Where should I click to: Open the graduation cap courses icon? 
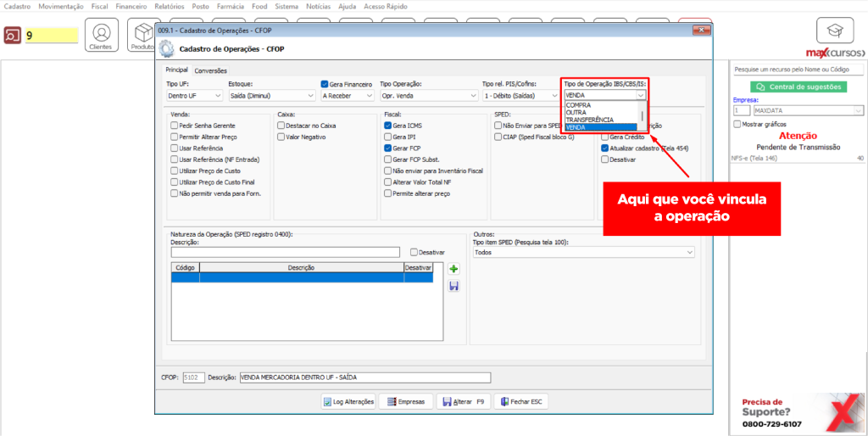click(834, 33)
